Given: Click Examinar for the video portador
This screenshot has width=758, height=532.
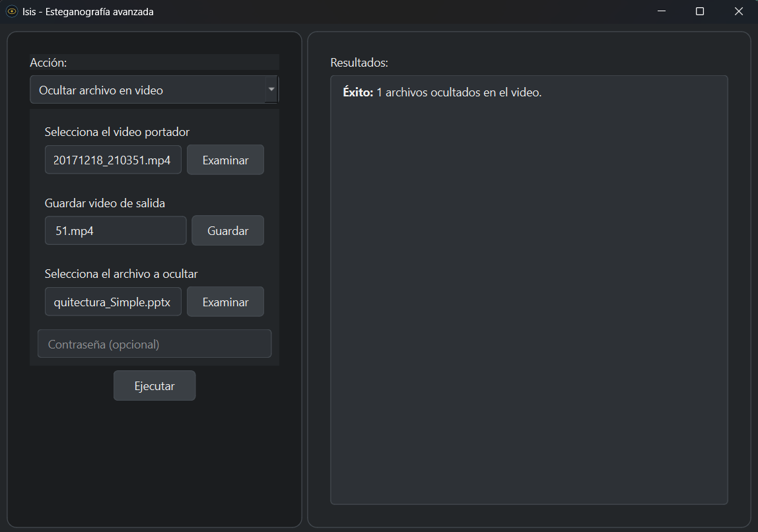Looking at the screenshot, I should click(x=225, y=160).
